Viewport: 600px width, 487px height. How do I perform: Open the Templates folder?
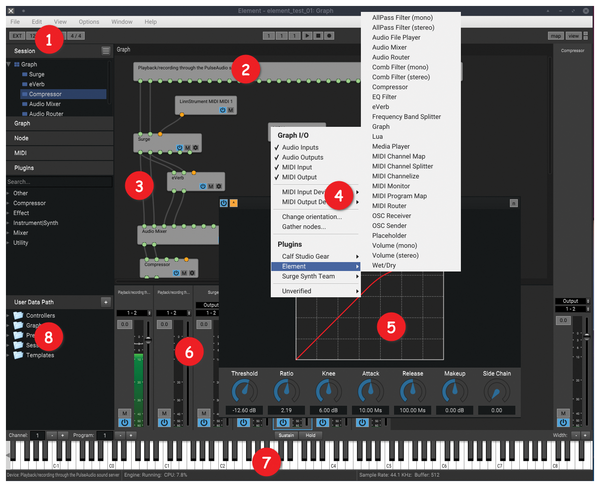(x=34, y=355)
